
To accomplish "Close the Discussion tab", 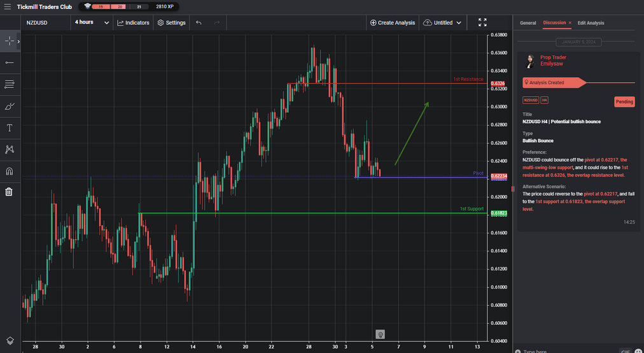I will click(x=570, y=23).
